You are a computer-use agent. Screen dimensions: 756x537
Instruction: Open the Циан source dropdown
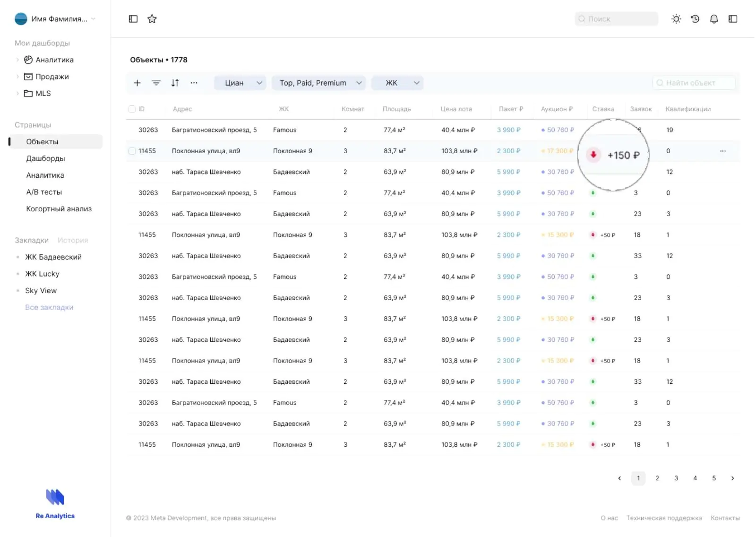[x=240, y=83]
